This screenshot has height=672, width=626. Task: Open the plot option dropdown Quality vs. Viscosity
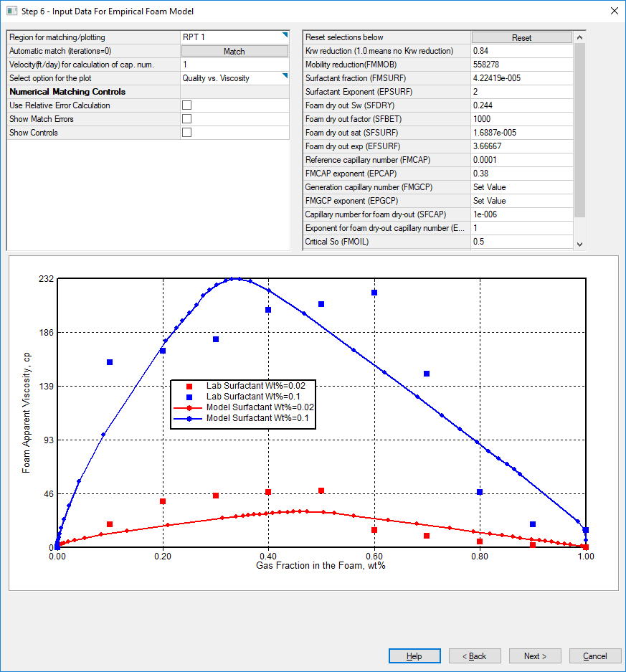click(x=234, y=78)
